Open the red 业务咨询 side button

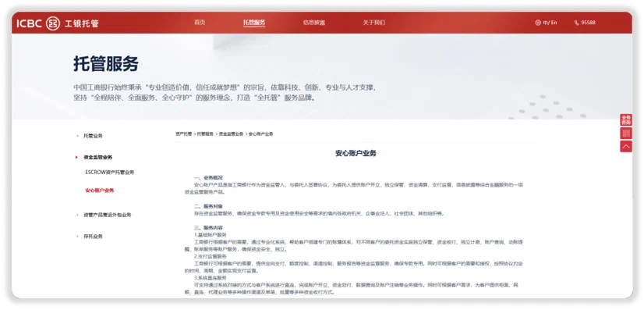pyautogui.click(x=626, y=120)
